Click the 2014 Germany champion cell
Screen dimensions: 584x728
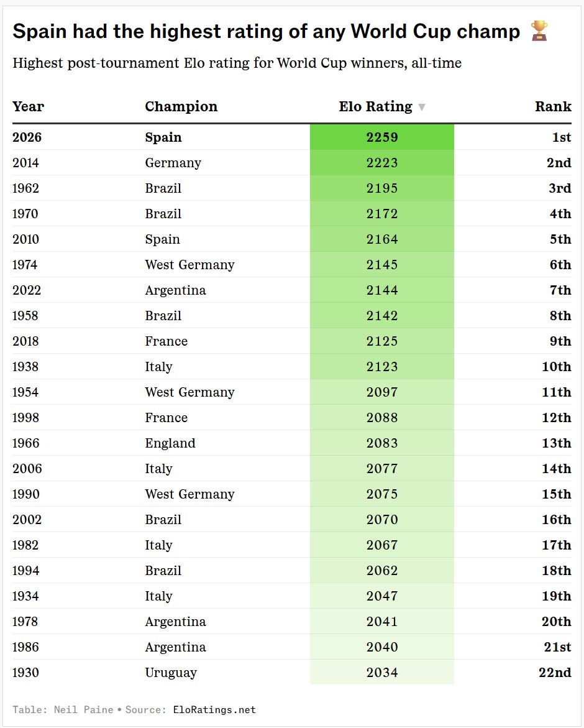tap(173, 163)
